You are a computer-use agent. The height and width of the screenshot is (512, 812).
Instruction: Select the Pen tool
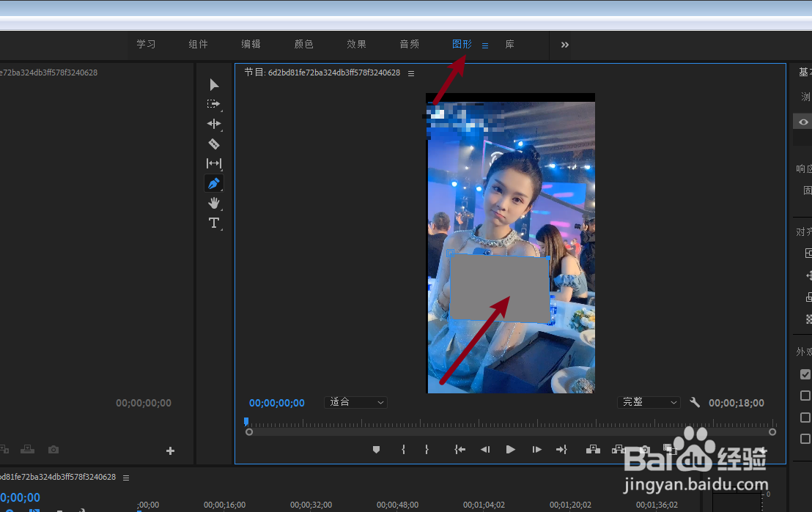[x=214, y=183]
